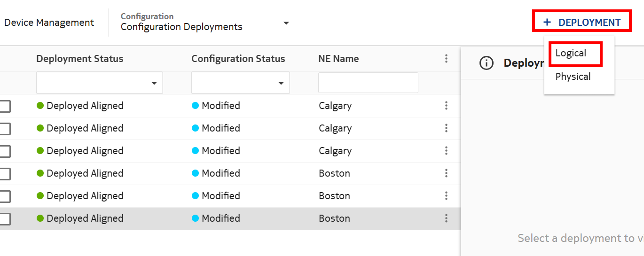Click the info icon in the Deployment panel
Screen dimensions: 644x256
[486, 63]
